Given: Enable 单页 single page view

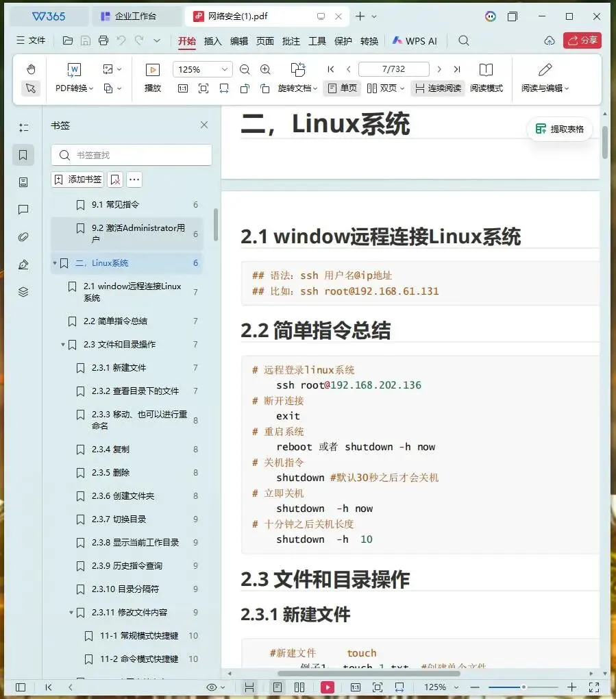Looking at the screenshot, I should pyautogui.click(x=343, y=88).
